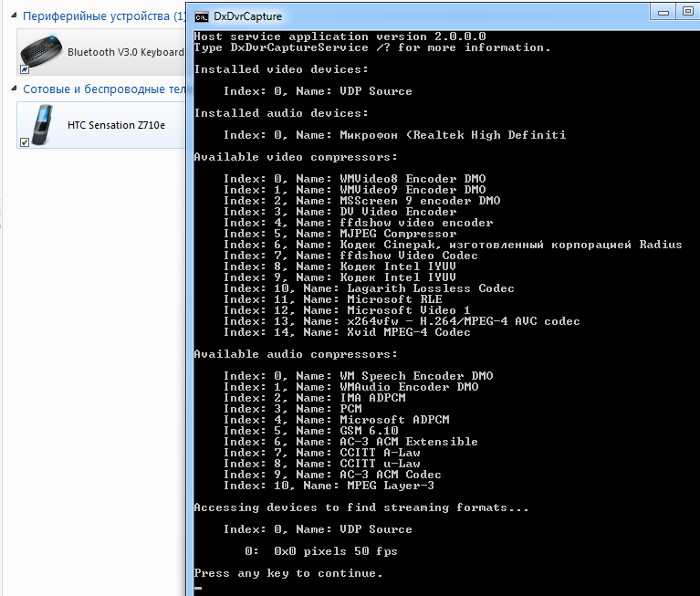
Task: Collapse the Периферийные устройства group
Action: click(x=14, y=16)
